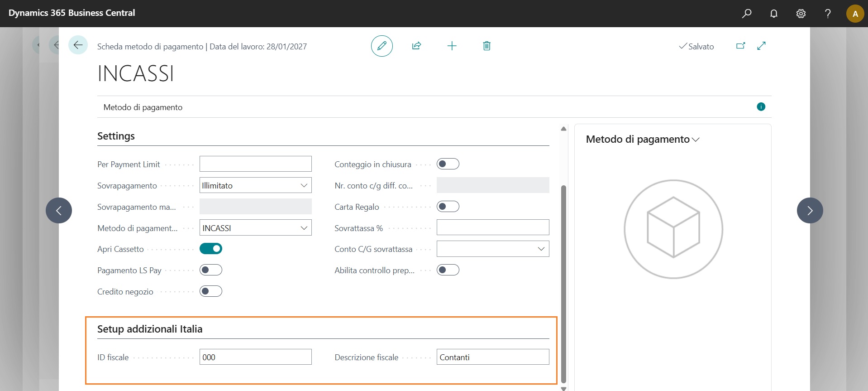868x391 pixels.
Task: Click the ID fiscale input field
Action: tap(255, 357)
